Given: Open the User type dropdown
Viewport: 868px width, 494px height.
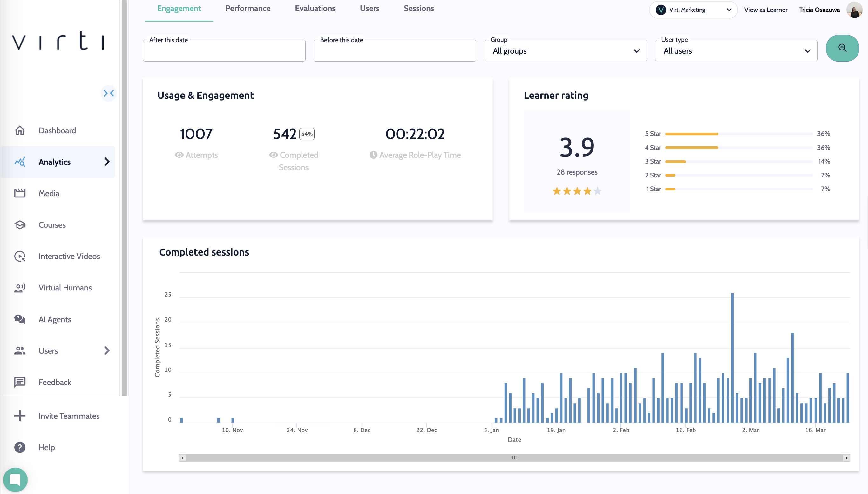Looking at the screenshot, I should click(x=736, y=51).
